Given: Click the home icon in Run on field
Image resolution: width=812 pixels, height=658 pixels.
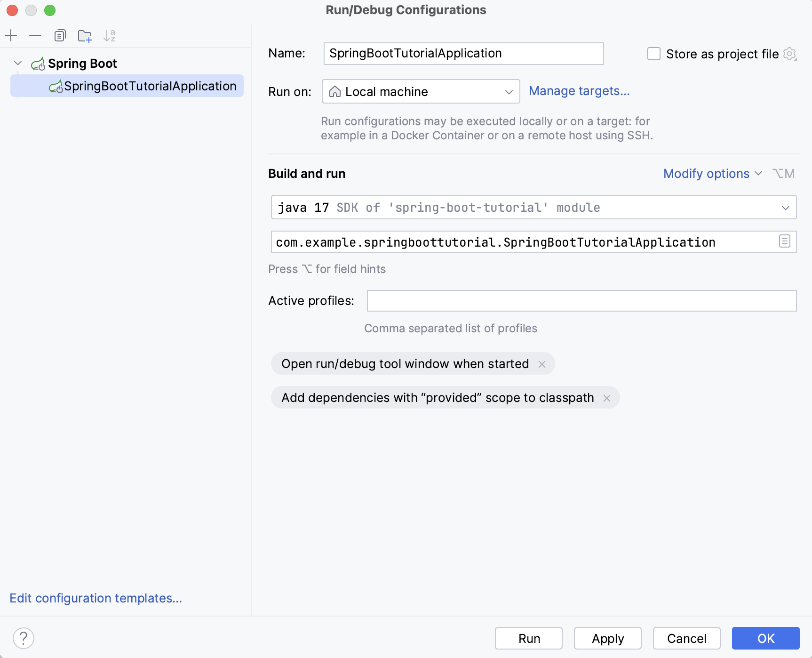Looking at the screenshot, I should tap(335, 91).
